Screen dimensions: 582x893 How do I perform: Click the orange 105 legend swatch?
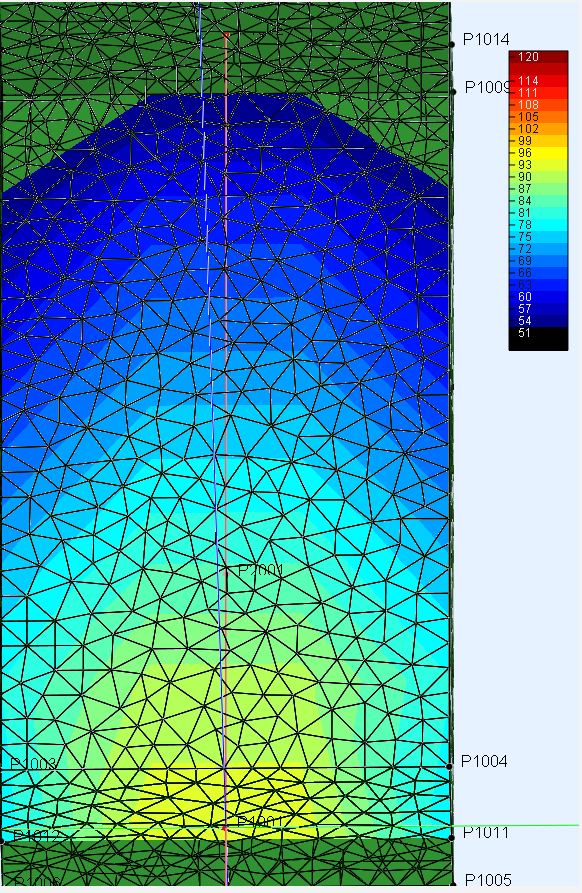pos(539,117)
